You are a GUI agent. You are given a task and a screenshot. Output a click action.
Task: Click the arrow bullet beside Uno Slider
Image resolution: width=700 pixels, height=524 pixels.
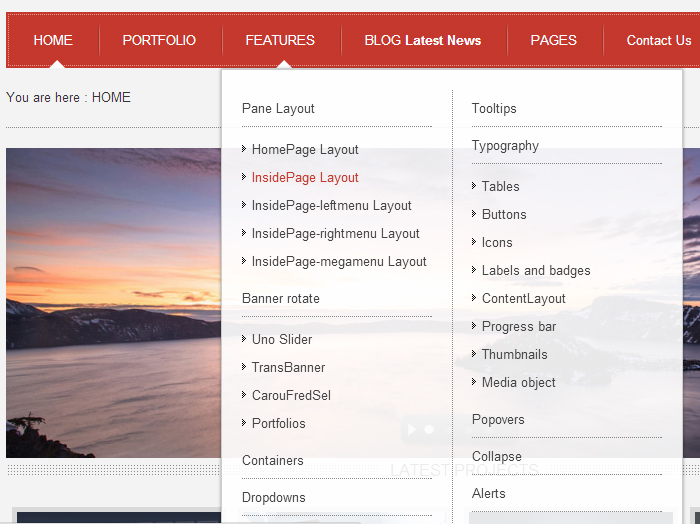pyautogui.click(x=244, y=339)
